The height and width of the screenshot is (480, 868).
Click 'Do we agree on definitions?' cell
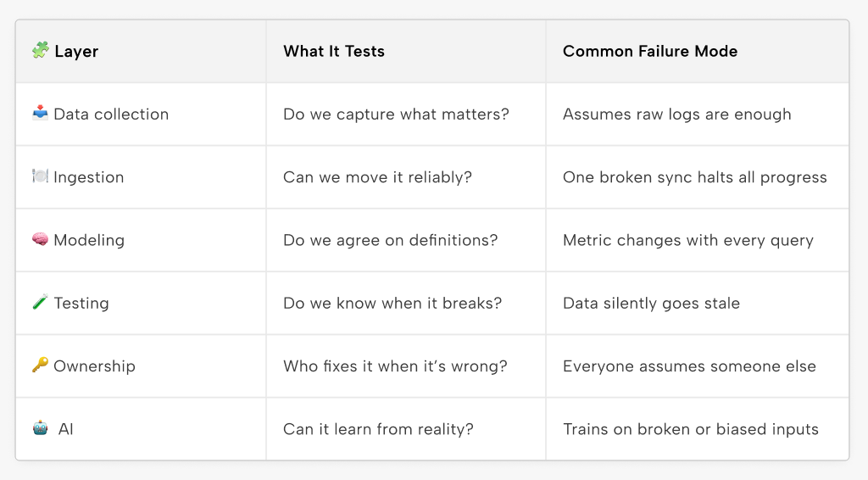click(x=390, y=240)
